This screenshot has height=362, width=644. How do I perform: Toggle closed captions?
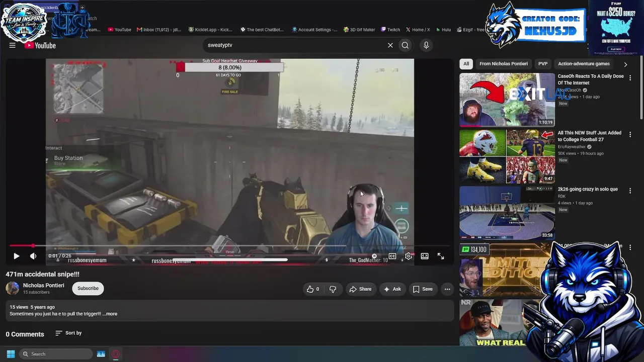(392, 256)
